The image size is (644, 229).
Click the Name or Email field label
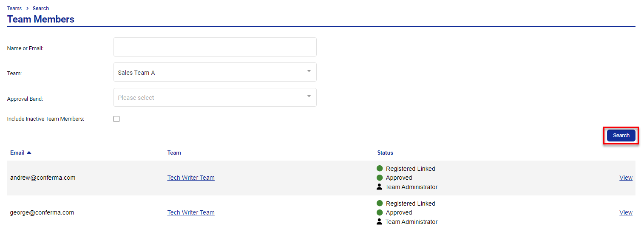26,48
